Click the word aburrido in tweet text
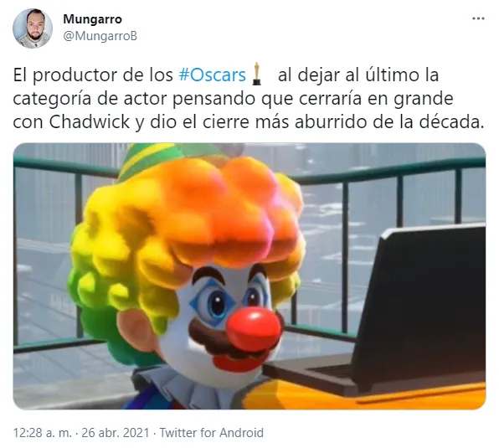Image resolution: width=499 pixels, height=448 pixels. pos(331,122)
